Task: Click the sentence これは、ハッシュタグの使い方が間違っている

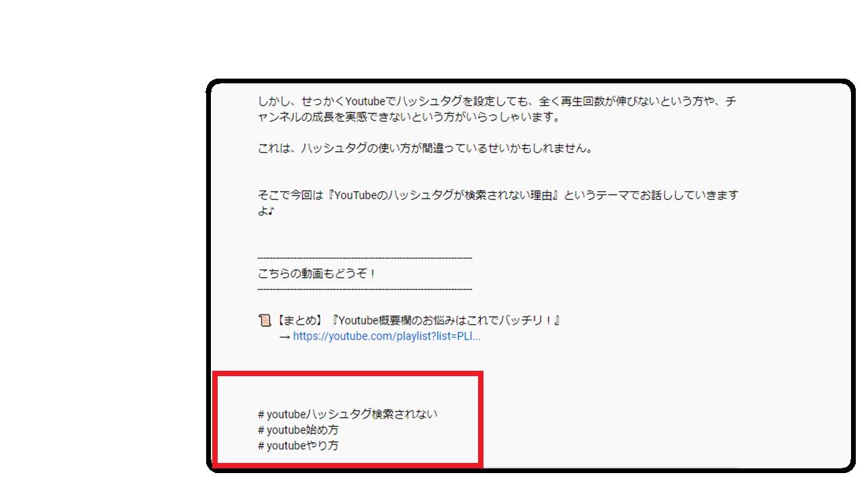Action: pyautogui.click(x=425, y=148)
